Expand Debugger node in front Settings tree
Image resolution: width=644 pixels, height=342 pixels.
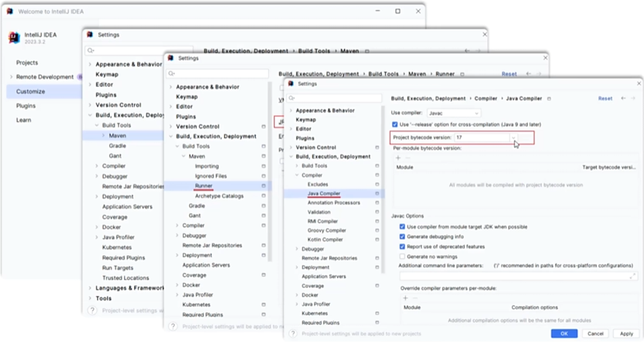[x=297, y=249]
